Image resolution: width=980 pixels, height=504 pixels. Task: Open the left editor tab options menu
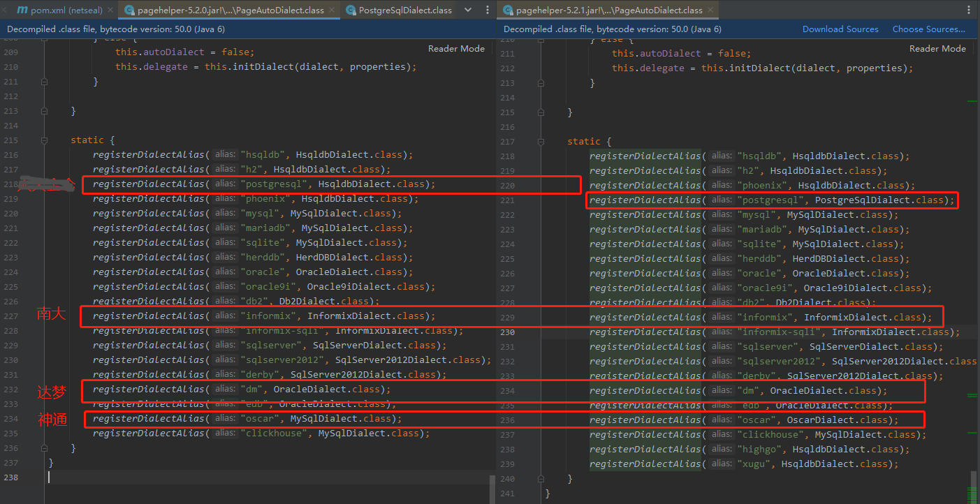[486, 10]
